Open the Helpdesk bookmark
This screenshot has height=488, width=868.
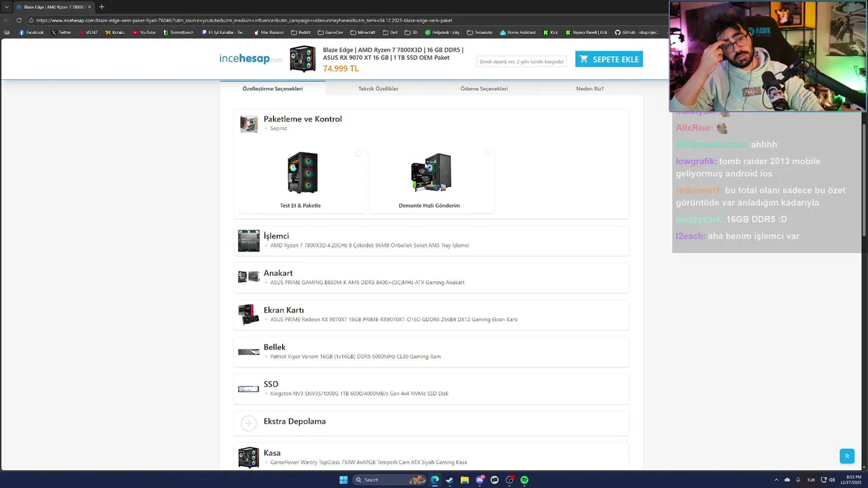coord(442,32)
